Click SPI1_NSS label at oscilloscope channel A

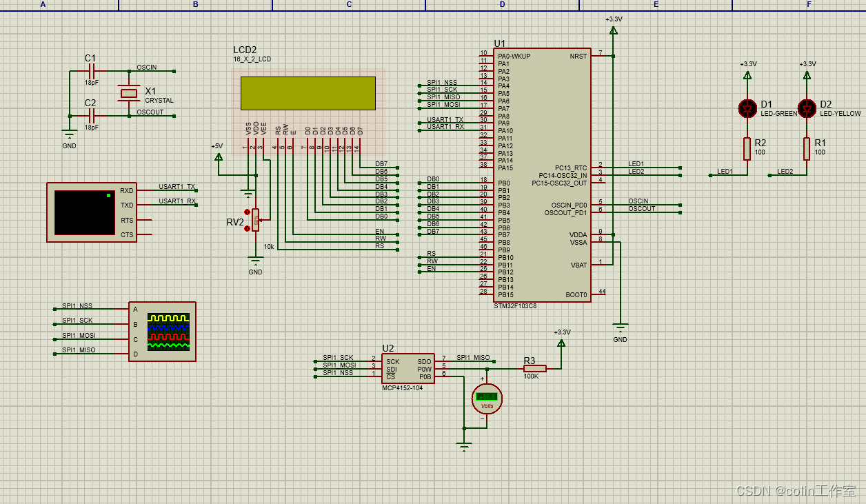(77, 305)
